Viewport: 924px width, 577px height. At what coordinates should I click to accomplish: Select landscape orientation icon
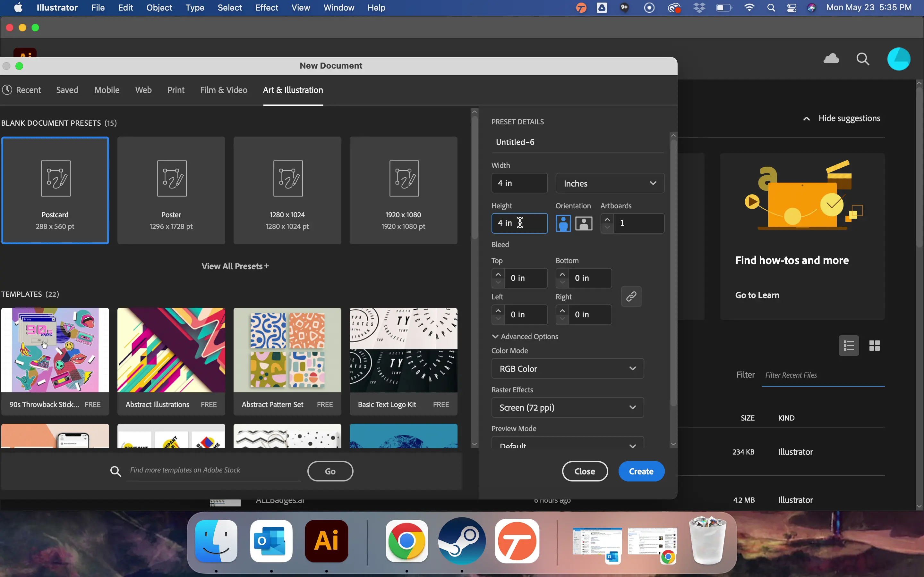tap(584, 223)
